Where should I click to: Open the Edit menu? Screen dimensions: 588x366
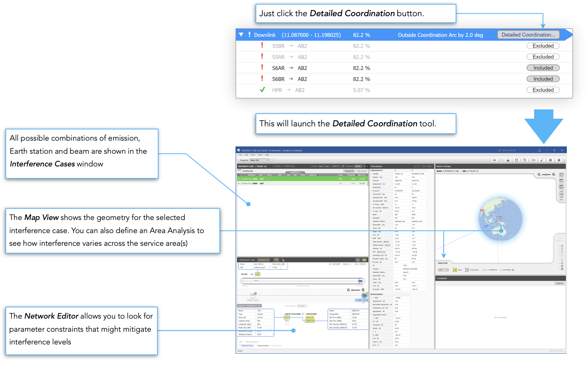pos(247,155)
